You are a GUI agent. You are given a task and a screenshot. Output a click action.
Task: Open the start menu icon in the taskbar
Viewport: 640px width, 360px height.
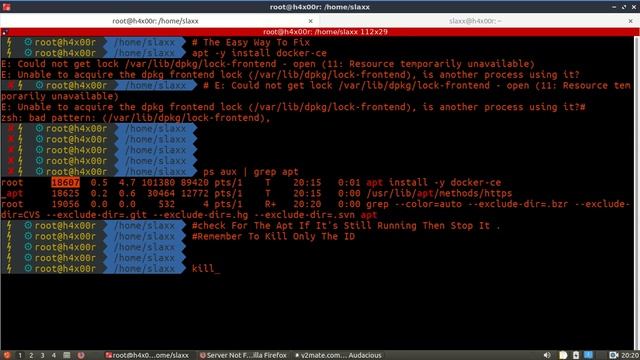[x=7, y=355]
